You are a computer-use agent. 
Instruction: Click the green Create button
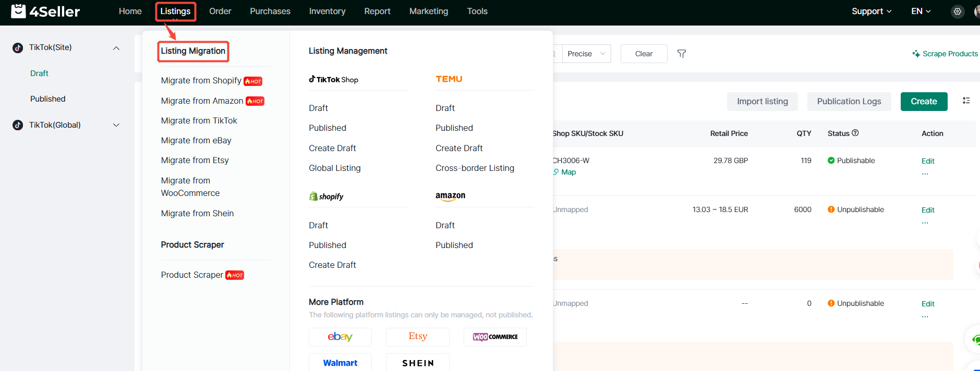tap(924, 102)
